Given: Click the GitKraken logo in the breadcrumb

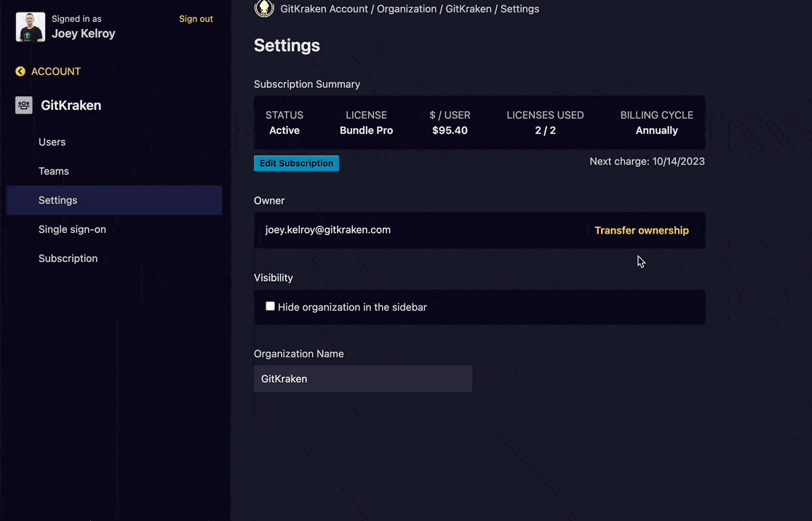Looking at the screenshot, I should [263, 9].
